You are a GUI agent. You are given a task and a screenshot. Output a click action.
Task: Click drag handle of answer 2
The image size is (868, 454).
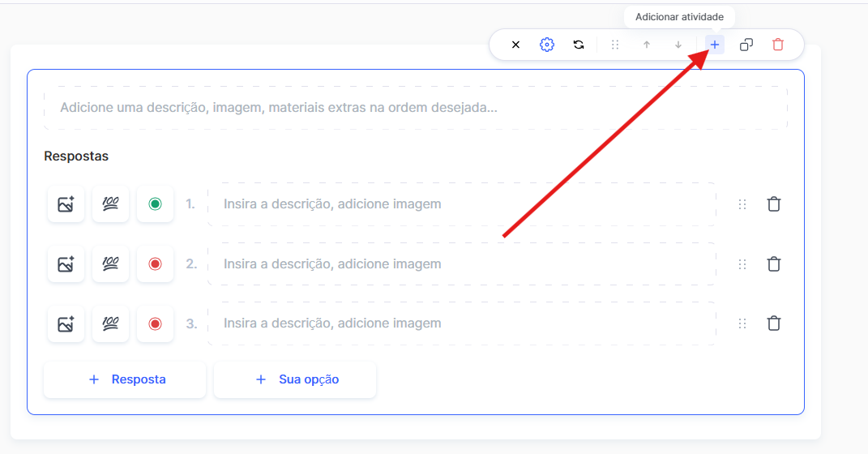(x=742, y=263)
